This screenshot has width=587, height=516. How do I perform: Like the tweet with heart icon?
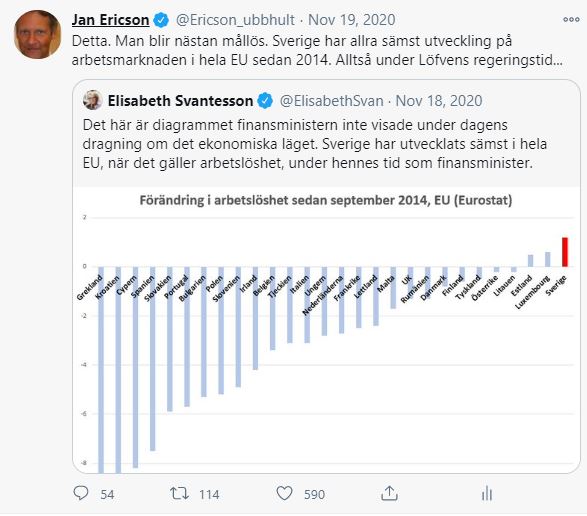pyautogui.click(x=284, y=494)
